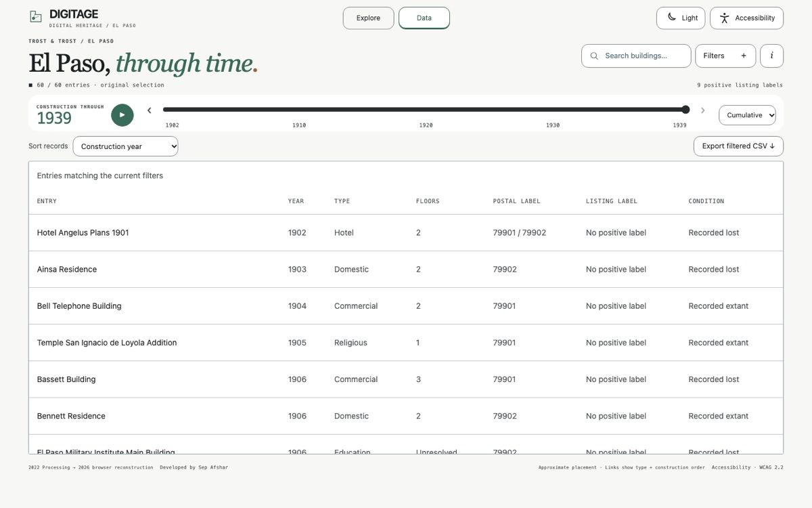The height and width of the screenshot is (508, 812).
Task: Click the 1902 timeline label
Action: point(173,125)
